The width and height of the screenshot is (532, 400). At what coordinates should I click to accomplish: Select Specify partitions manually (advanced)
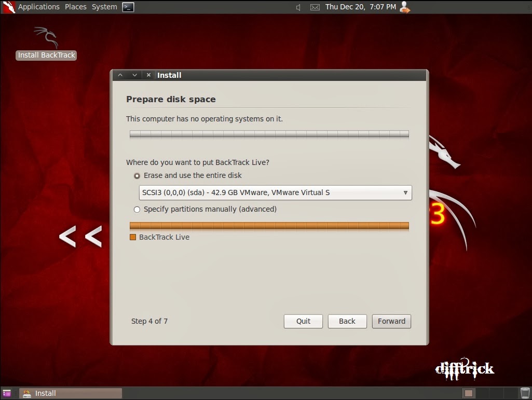(206, 209)
